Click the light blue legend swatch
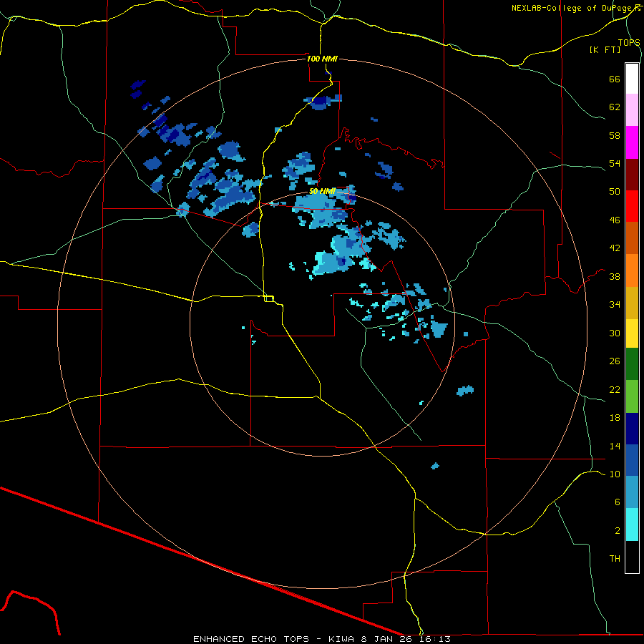Image resolution: width=644 pixels, height=644 pixels. pos(632,492)
